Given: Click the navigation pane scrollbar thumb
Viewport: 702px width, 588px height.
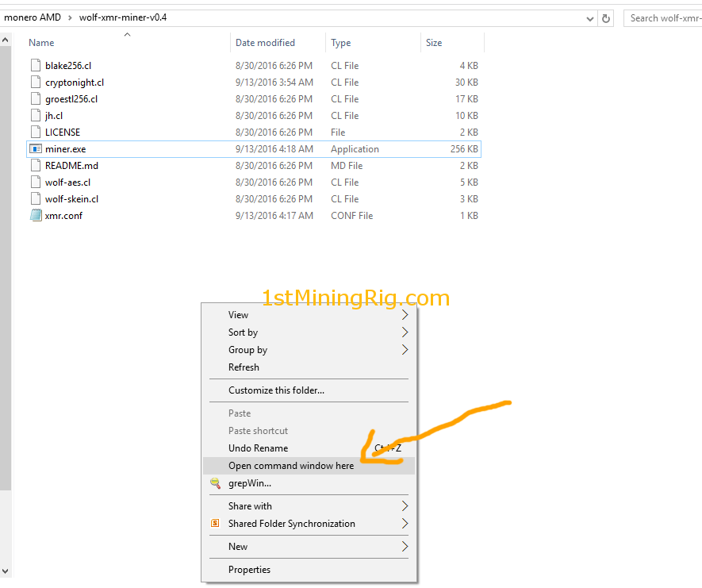Looking at the screenshot, I should pyautogui.click(x=6, y=267).
